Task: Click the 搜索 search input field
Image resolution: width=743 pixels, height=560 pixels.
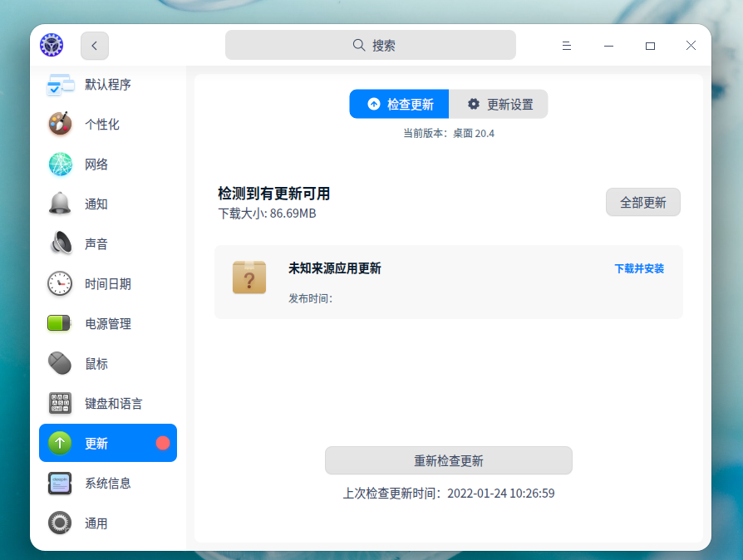Action: (371, 44)
